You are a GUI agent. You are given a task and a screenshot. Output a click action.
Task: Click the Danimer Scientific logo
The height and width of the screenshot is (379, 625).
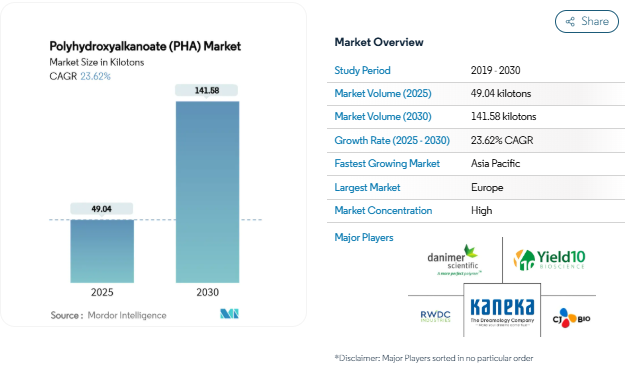point(454,260)
